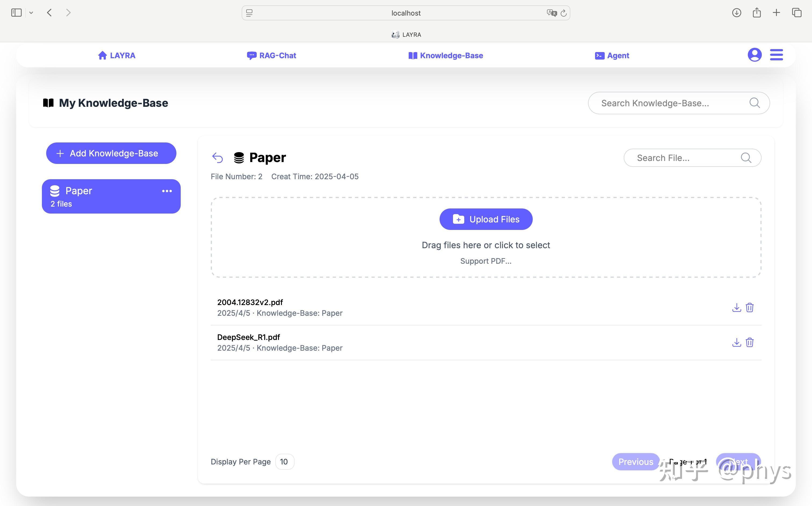This screenshot has width=812, height=506.
Task: Open Paper knowledge-base three-dots options
Action: click(x=167, y=191)
